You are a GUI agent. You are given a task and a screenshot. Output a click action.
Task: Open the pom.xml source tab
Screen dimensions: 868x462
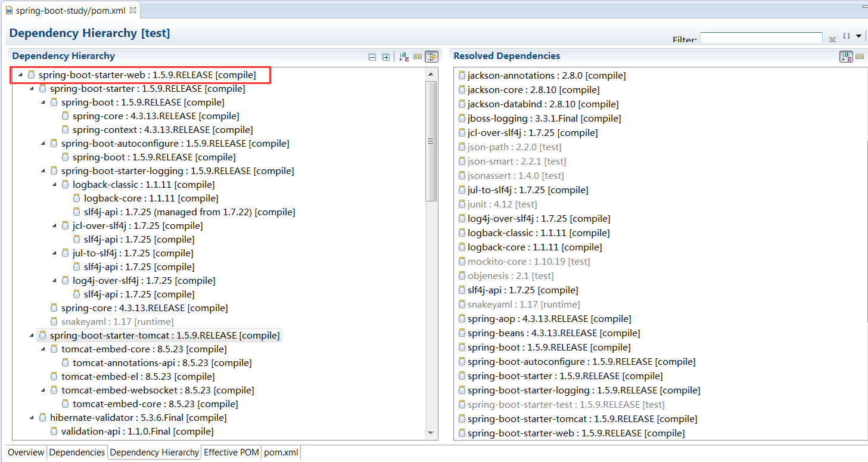tap(281, 452)
